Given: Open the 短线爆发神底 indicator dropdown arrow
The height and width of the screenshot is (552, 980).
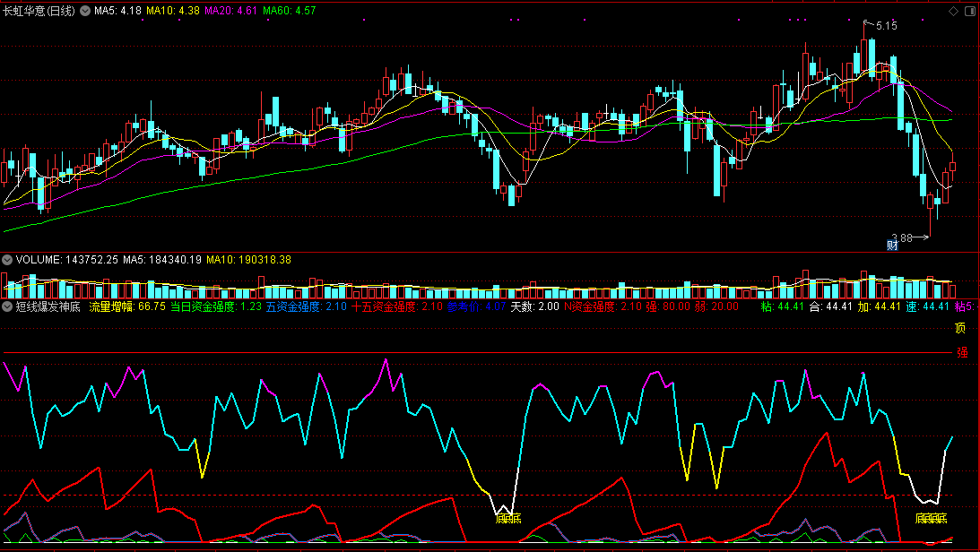Looking at the screenshot, I should (7, 306).
